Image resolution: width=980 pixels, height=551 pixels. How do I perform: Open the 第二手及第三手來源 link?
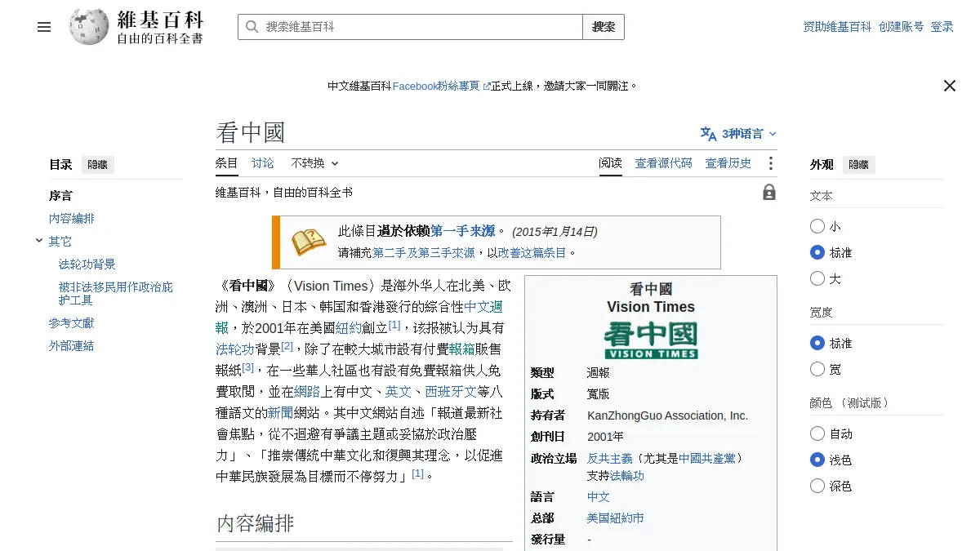pos(424,253)
